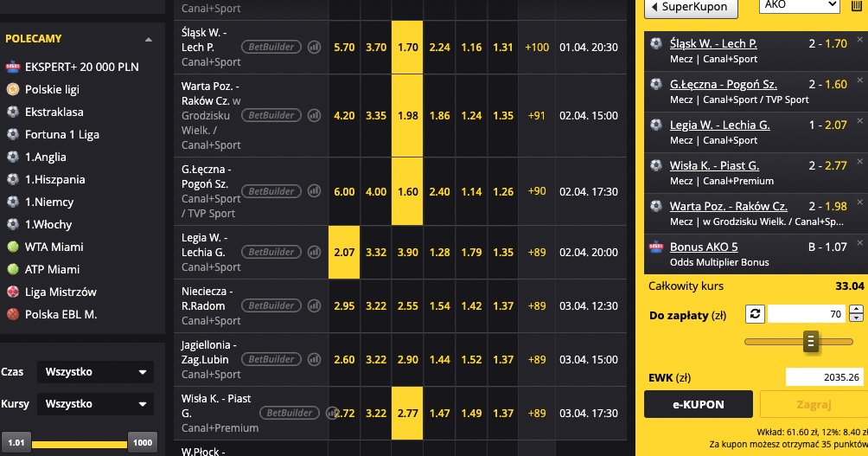Select the 2.95 odds for Nieciecza - R.Radom
This screenshot has width=868, height=456.
344,306
